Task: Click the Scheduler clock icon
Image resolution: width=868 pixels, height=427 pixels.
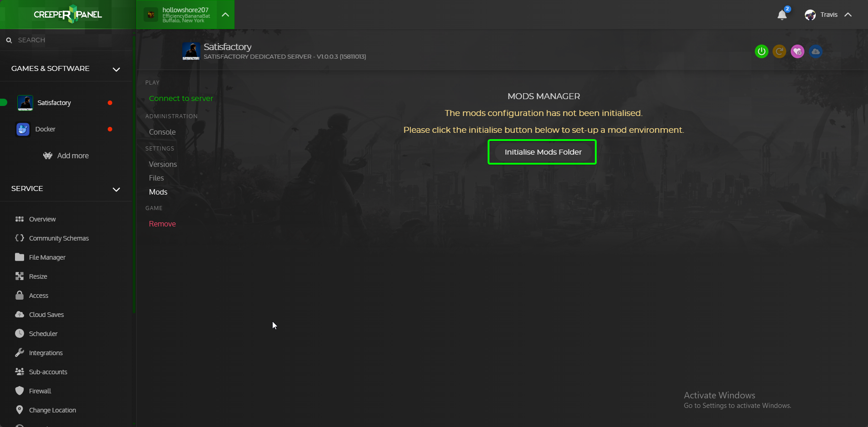Action: click(20, 333)
